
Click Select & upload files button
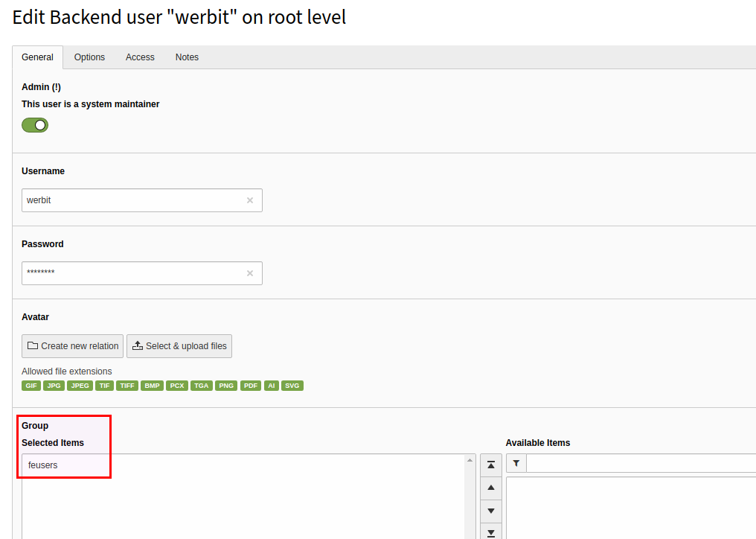[179, 346]
